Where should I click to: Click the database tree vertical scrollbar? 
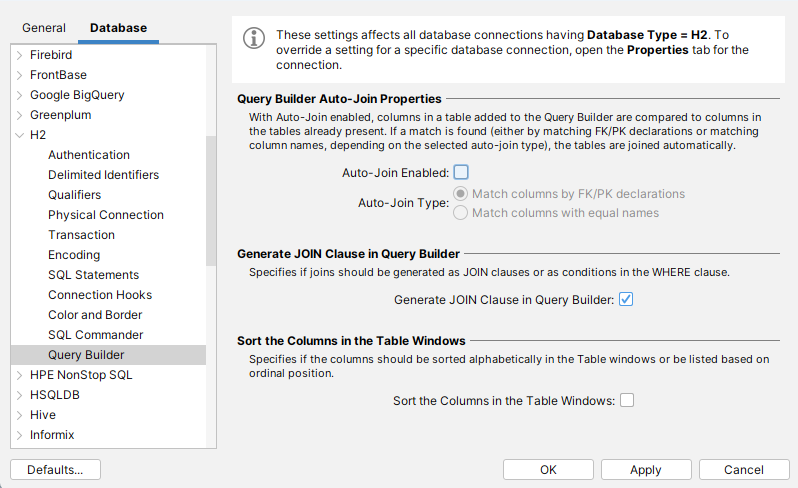pyautogui.click(x=211, y=200)
